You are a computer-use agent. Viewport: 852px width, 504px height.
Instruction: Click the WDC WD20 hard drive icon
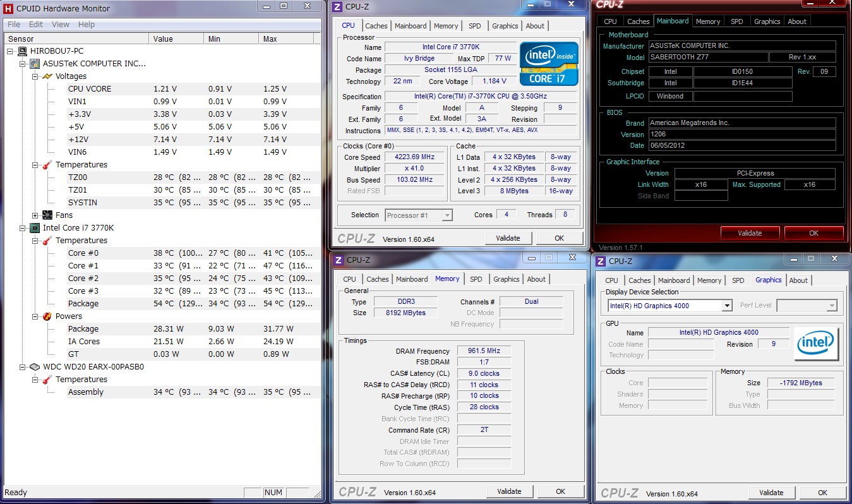35,367
